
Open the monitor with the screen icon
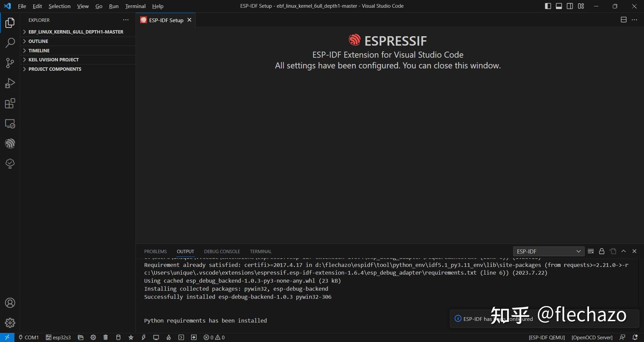coord(156,337)
